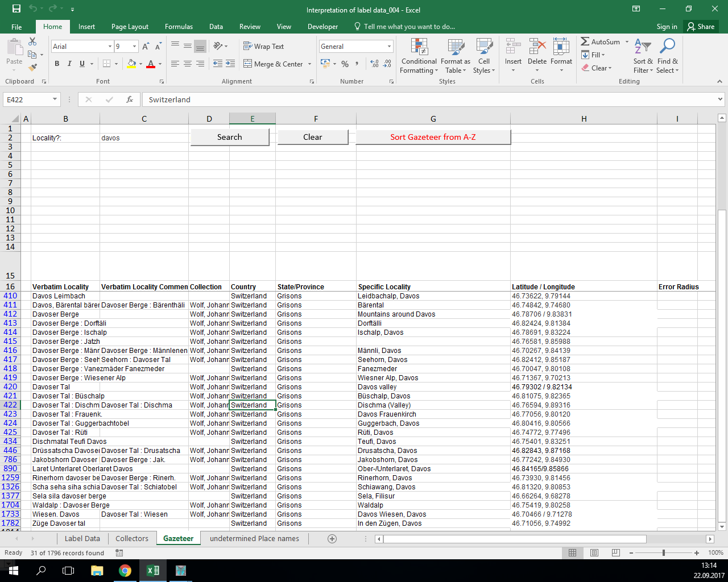The width and height of the screenshot is (728, 582).
Task: Open Format as Table gallery
Action: click(x=455, y=56)
